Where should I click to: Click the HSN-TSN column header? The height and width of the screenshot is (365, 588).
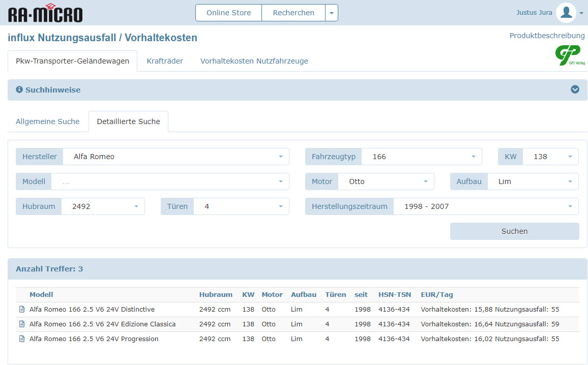tap(395, 294)
